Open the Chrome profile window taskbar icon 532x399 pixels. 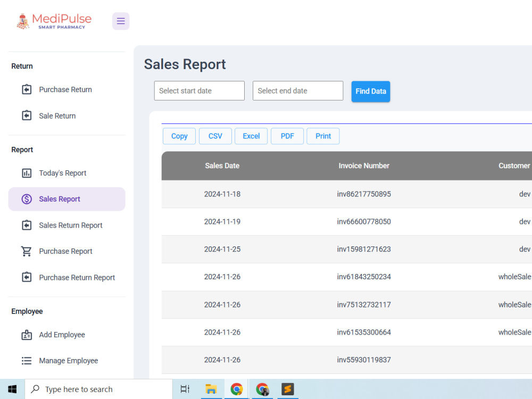[262, 389]
